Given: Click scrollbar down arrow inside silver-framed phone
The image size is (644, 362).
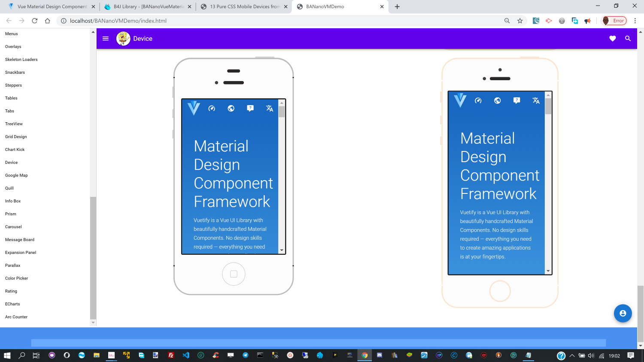Looking at the screenshot, I should click(282, 250).
